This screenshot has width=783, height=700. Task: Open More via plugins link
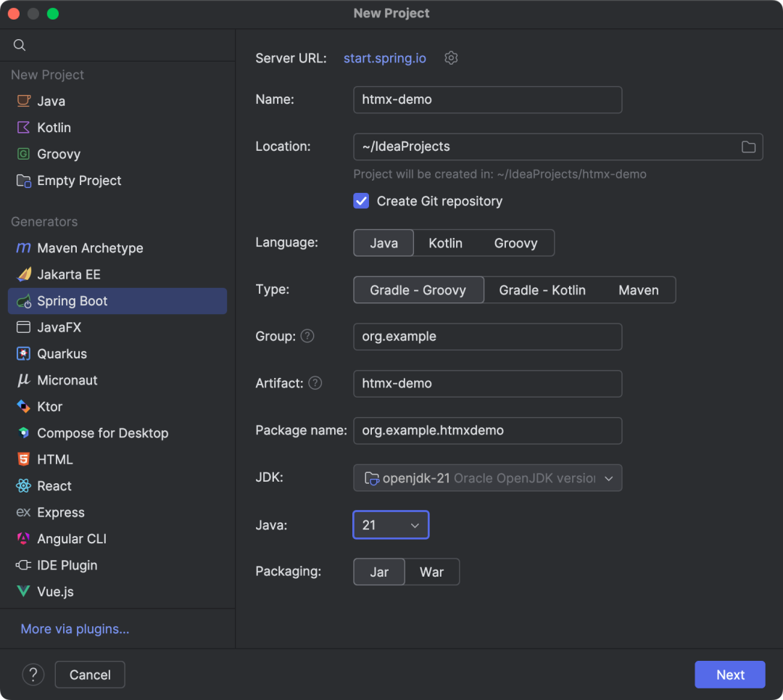point(75,629)
